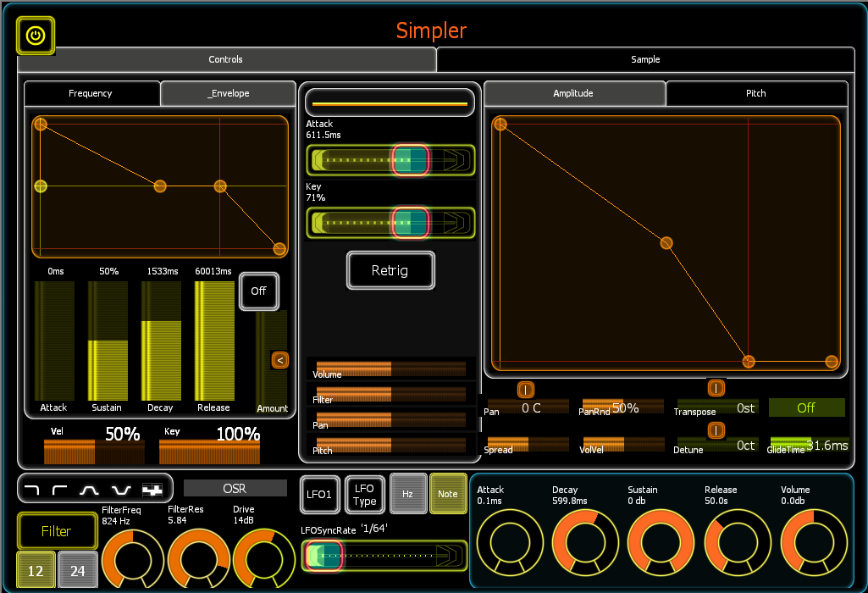
Task: Select the 12 dB filter slope
Action: click(x=36, y=570)
